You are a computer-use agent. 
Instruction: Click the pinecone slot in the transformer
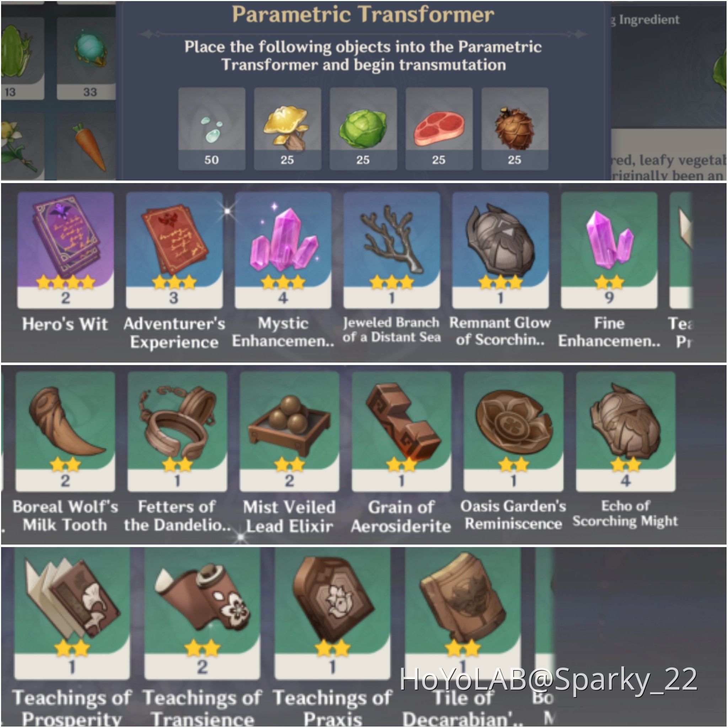(x=515, y=128)
